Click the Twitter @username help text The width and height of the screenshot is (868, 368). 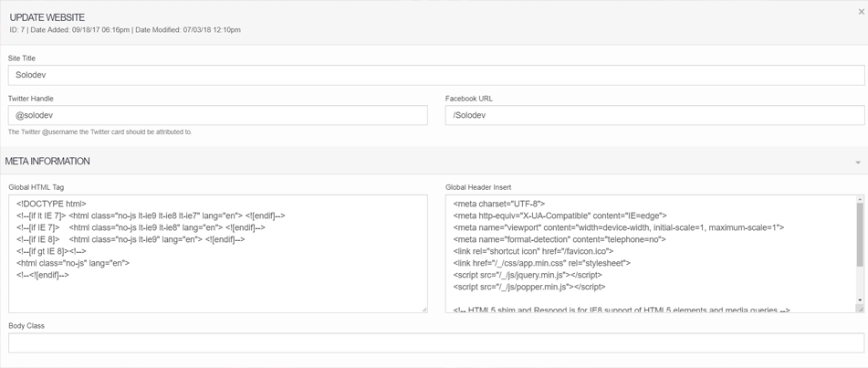tap(100, 131)
